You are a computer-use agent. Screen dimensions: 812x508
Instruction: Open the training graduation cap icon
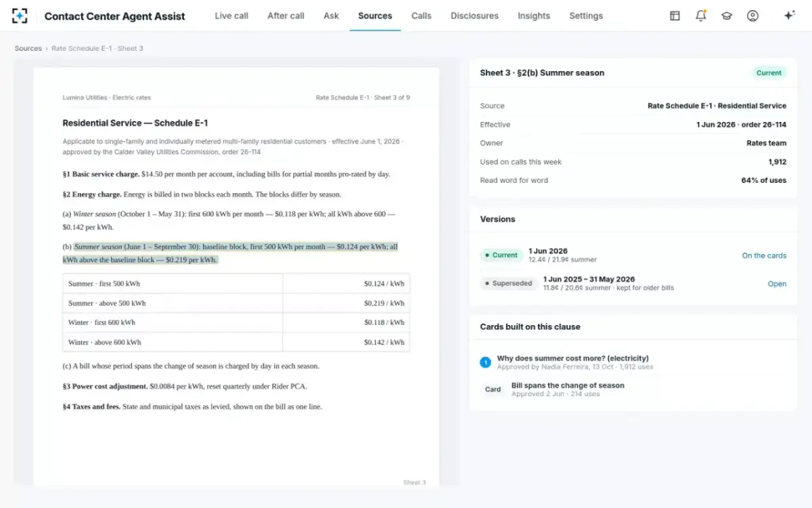click(x=727, y=16)
